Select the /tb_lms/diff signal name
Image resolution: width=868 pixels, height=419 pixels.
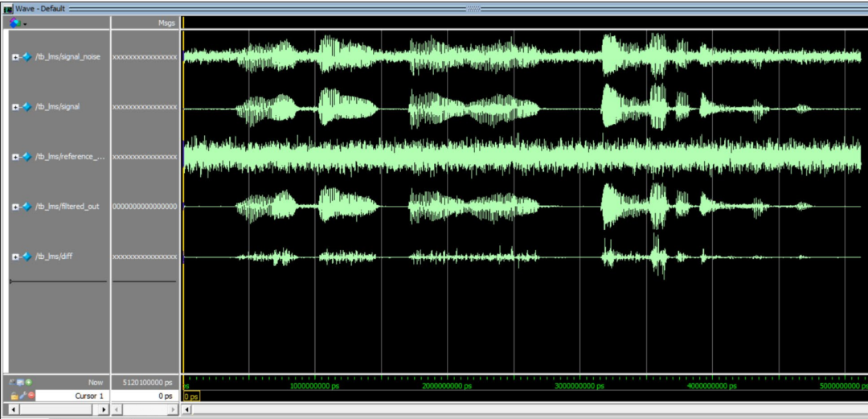[x=54, y=257]
